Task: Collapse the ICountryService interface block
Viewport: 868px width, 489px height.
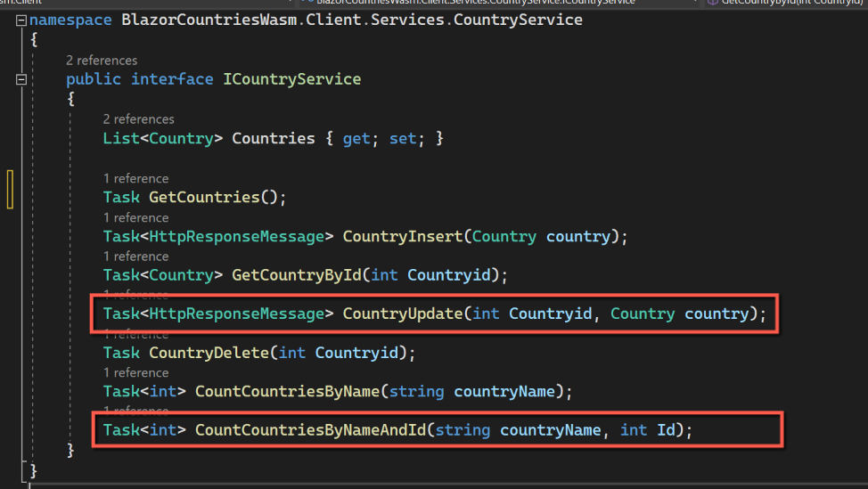Action: [x=21, y=80]
